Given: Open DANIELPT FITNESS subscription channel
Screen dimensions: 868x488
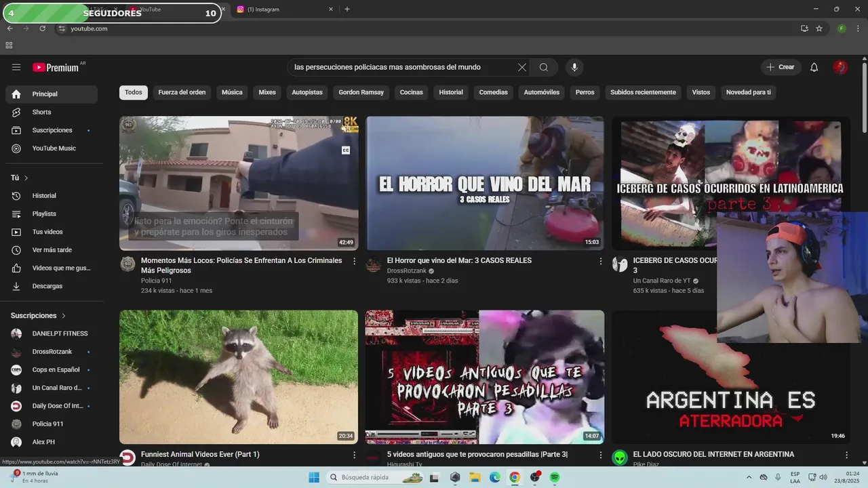Looking at the screenshot, I should tap(52, 333).
